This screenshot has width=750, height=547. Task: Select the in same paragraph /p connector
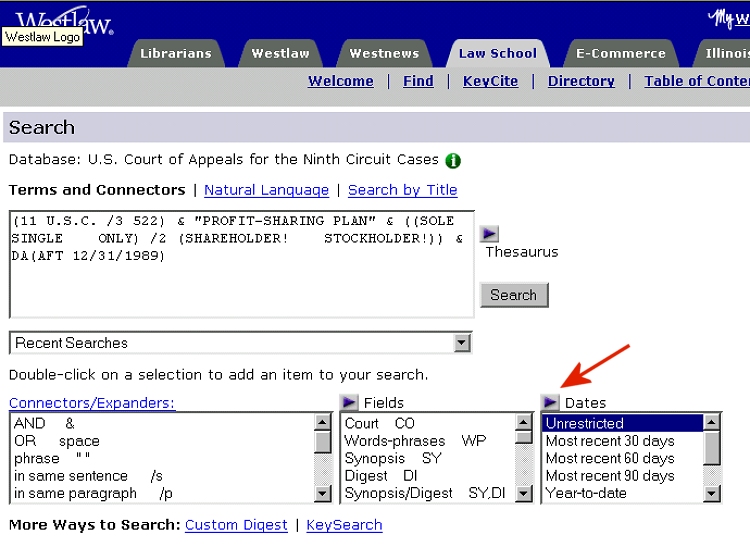click(162, 493)
